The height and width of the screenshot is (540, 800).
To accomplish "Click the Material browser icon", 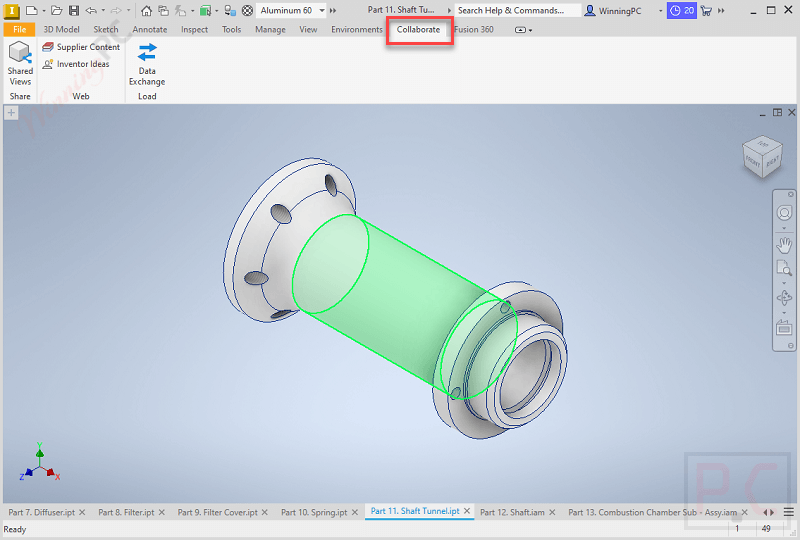I will pos(230,10).
